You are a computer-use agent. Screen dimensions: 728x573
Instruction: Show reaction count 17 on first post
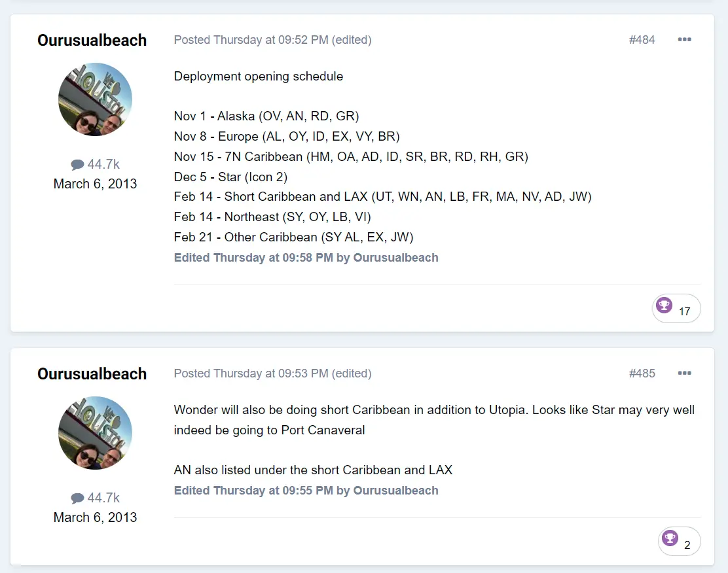tap(685, 311)
